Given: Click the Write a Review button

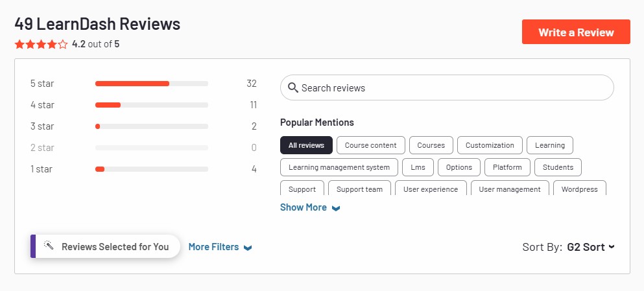Looking at the screenshot, I should coord(576,32).
